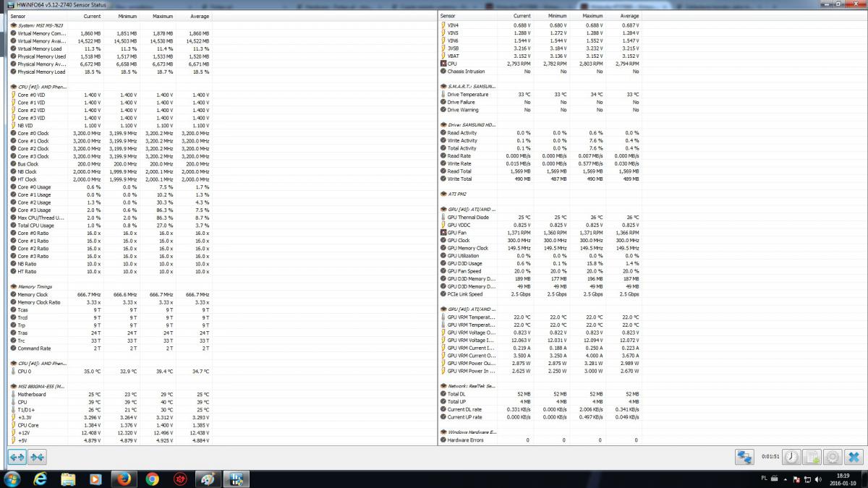Select the Core #3 Usage row
The height and width of the screenshot is (488, 868).
coord(111,210)
